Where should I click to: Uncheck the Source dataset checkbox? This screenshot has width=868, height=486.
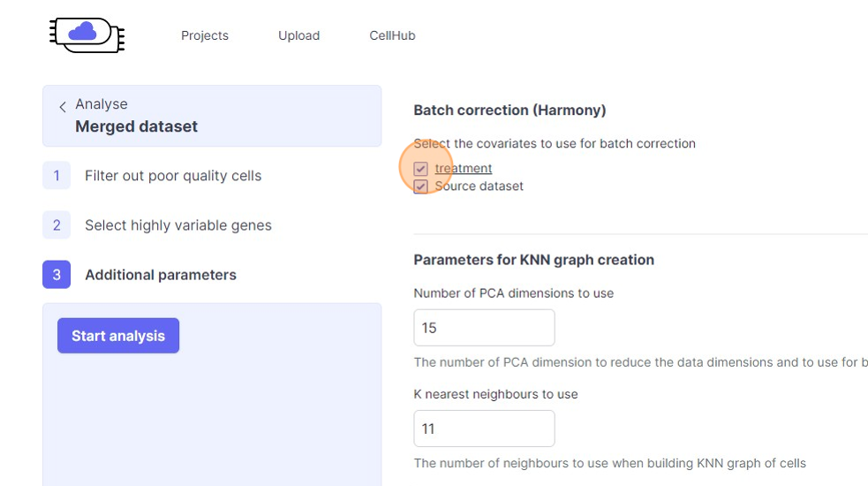tap(421, 186)
